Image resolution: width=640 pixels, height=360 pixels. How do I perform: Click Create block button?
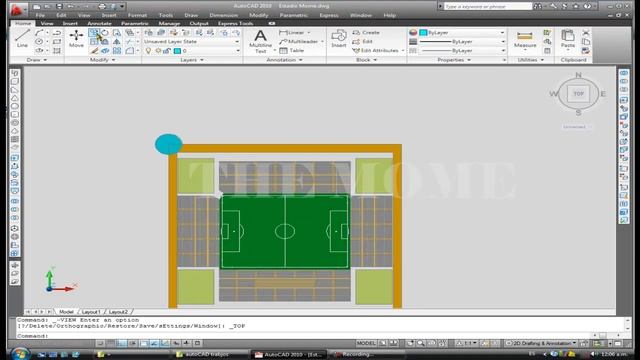pos(366,32)
